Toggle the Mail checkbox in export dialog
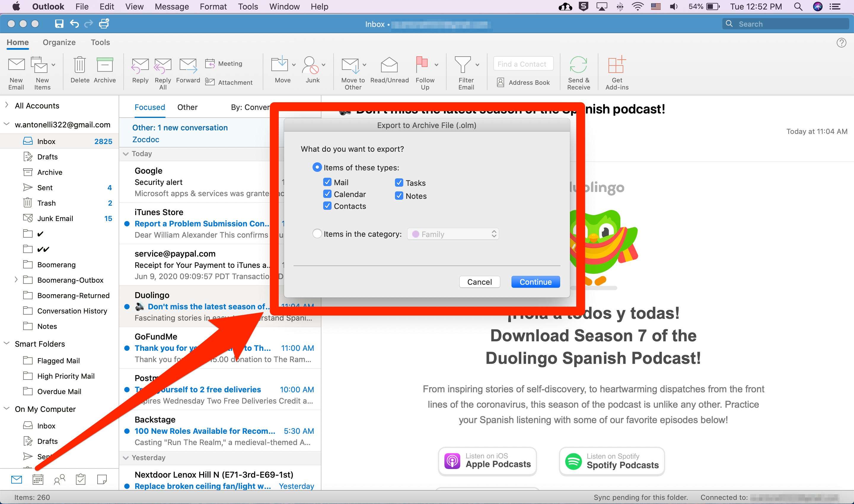The width and height of the screenshot is (854, 504). click(328, 182)
